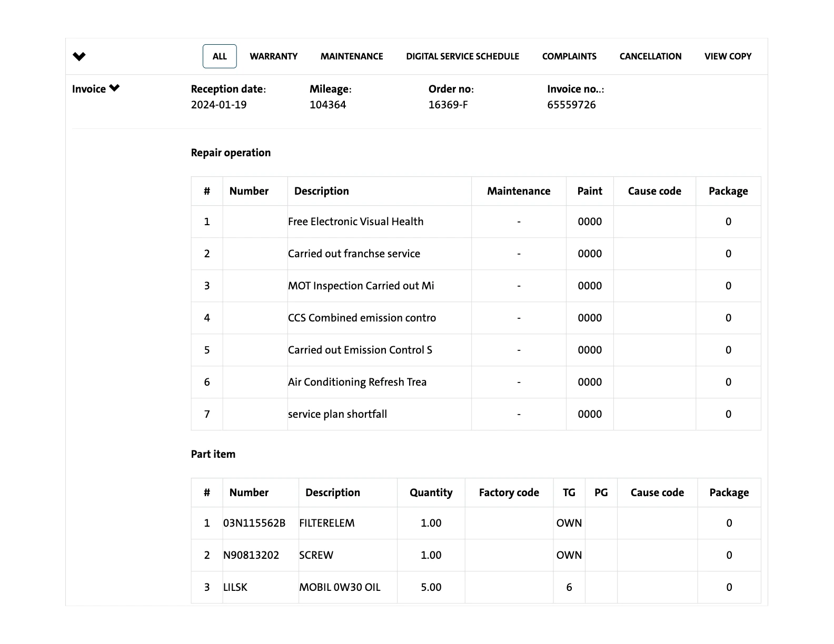The width and height of the screenshot is (834, 644).
Task: Collapse the top-left chevron arrow
Action: tap(79, 56)
